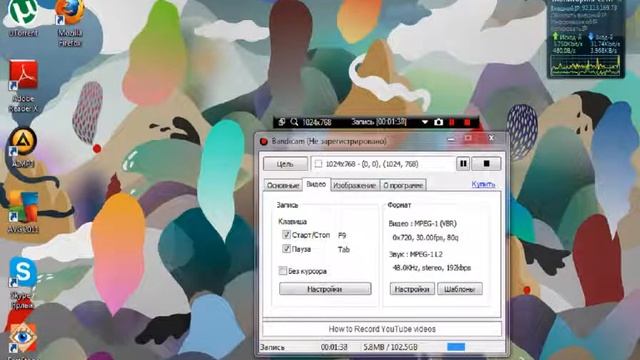Launch Skype from the desktop
This screenshot has height=360, width=640.
(x=23, y=282)
